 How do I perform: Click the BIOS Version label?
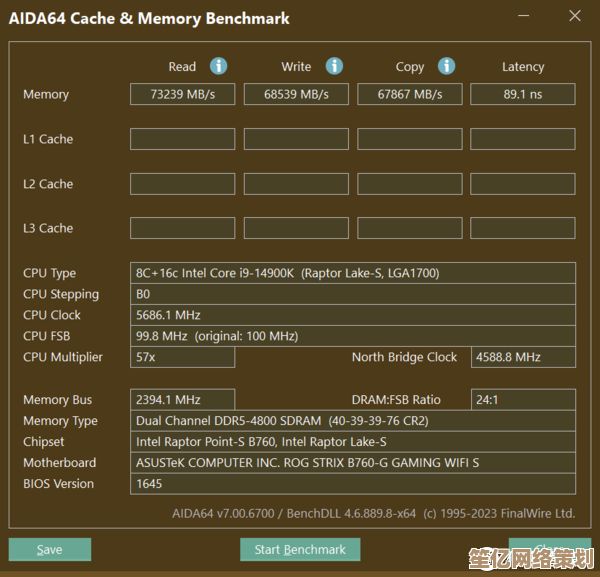pos(59,484)
